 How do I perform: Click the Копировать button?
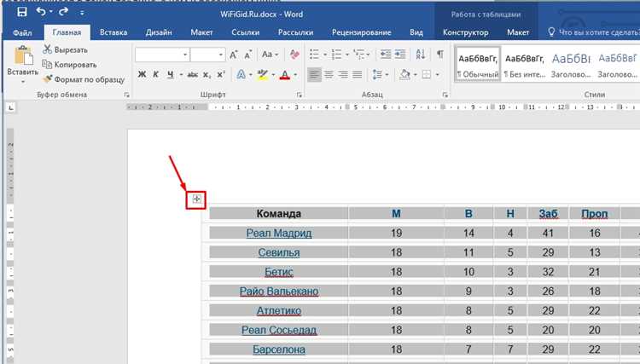[70, 65]
